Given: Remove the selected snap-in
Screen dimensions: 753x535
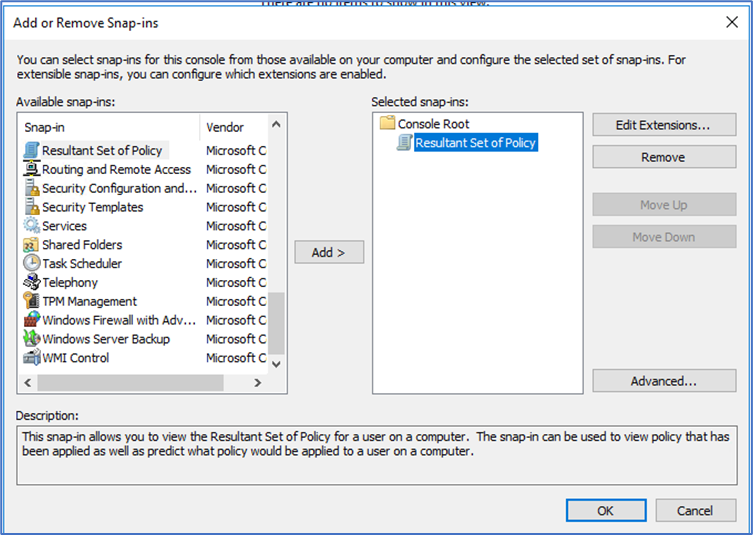Looking at the screenshot, I should (x=662, y=157).
